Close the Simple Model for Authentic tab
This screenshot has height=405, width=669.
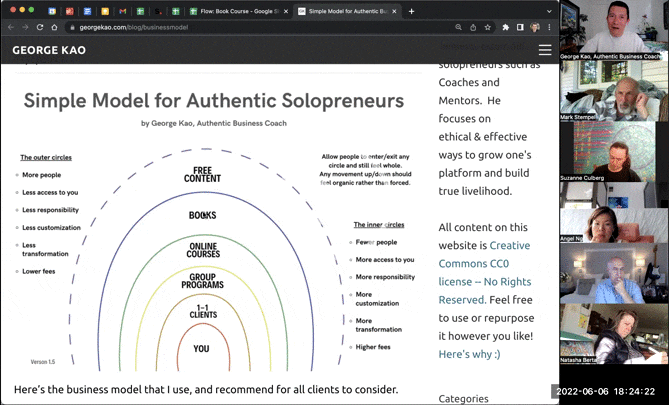click(x=394, y=12)
